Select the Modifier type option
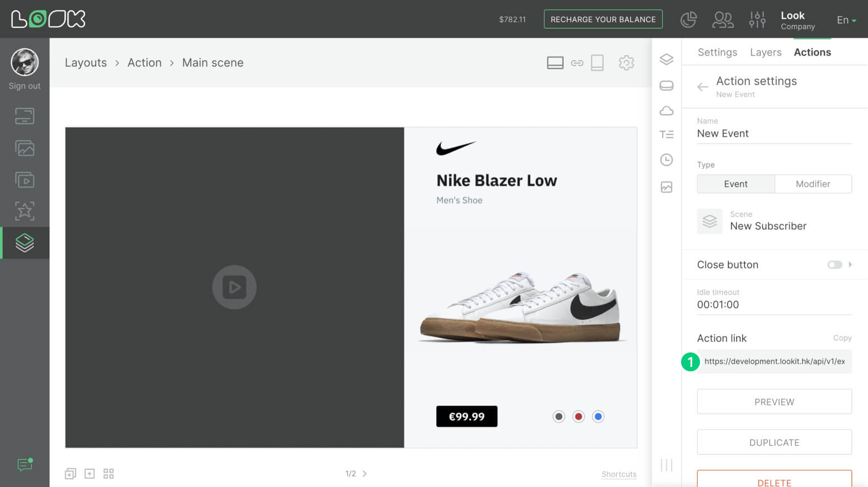868x487 pixels. point(812,184)
